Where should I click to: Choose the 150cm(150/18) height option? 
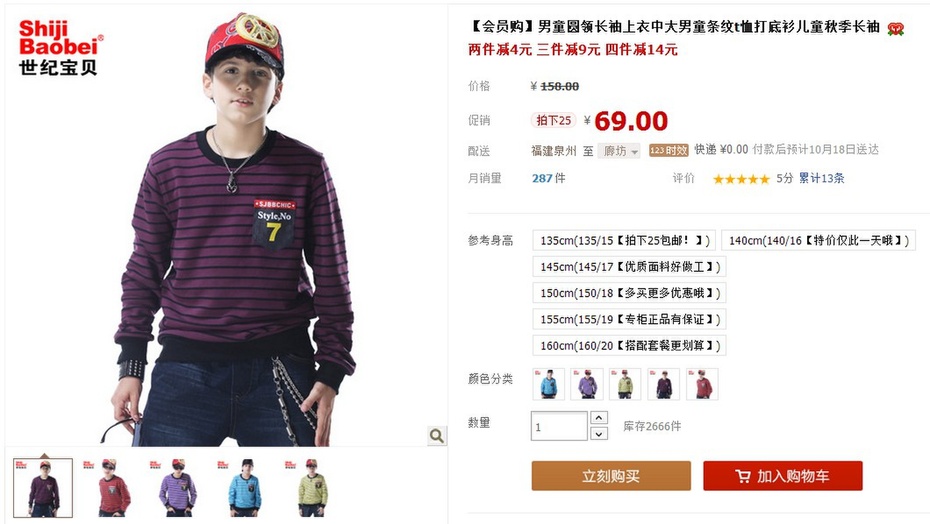(x=629, y=293)
